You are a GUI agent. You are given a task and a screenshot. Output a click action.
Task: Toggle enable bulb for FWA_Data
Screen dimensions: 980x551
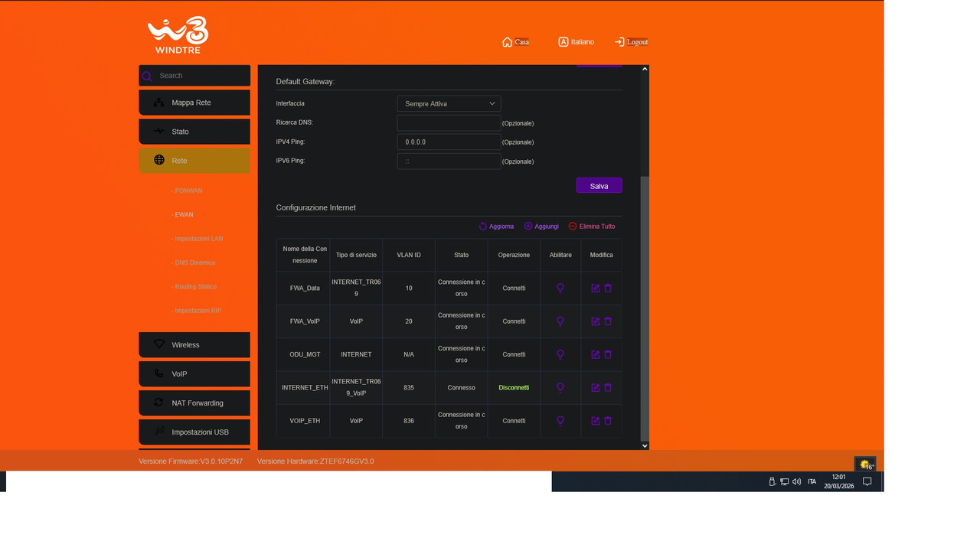[560, 289]
